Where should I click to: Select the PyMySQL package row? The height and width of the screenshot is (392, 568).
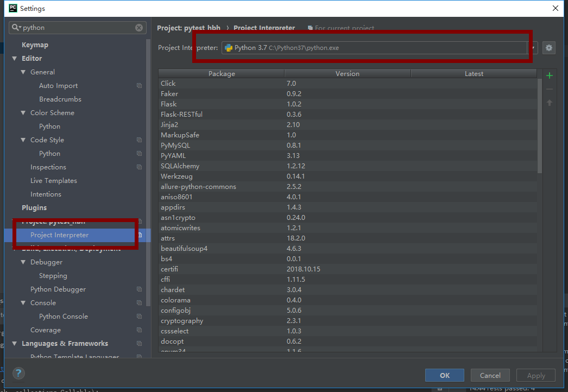[x=348, y=146]
